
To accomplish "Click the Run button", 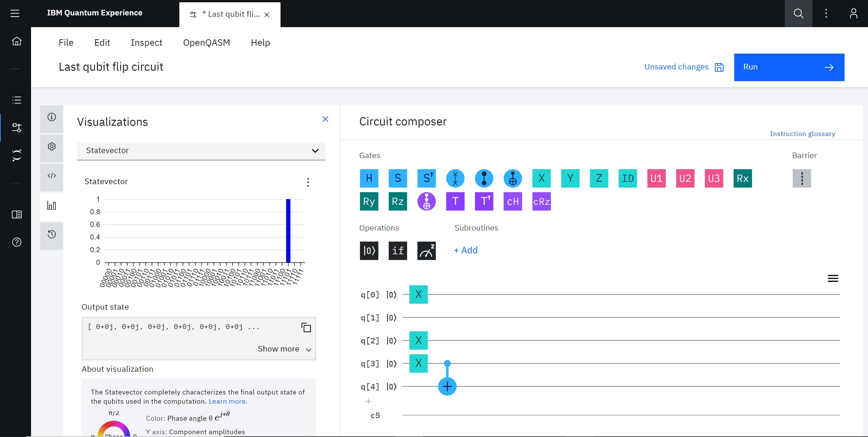I will tap(789, 67).
